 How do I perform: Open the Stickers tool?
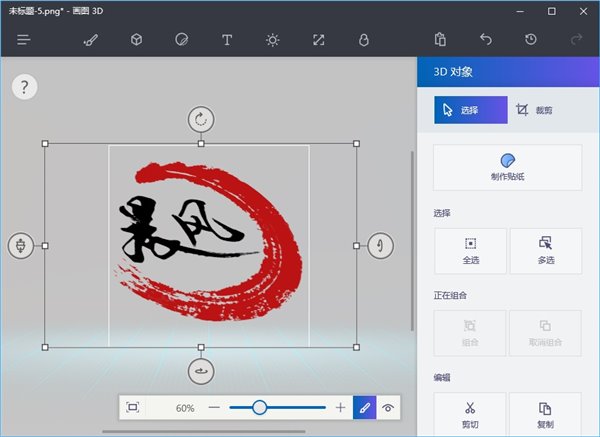pos(181,40)
